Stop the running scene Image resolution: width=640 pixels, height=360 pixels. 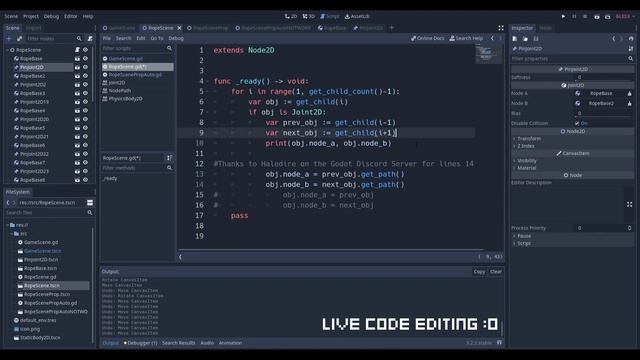click(x=585, y=16)
